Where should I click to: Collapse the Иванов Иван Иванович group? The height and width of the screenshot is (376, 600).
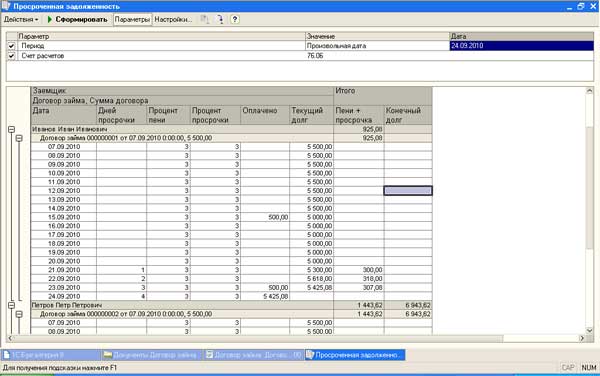coord(11,130)
